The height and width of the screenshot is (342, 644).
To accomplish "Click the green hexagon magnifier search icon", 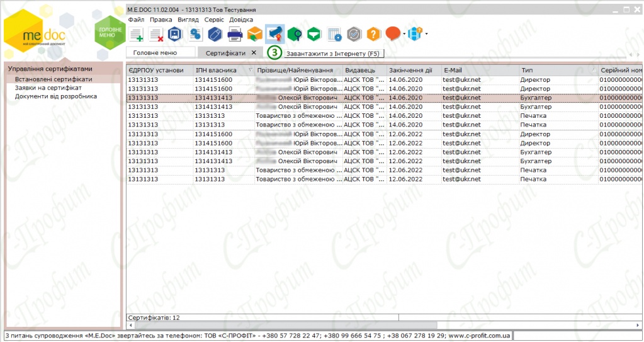I will [x=295, y=34].
